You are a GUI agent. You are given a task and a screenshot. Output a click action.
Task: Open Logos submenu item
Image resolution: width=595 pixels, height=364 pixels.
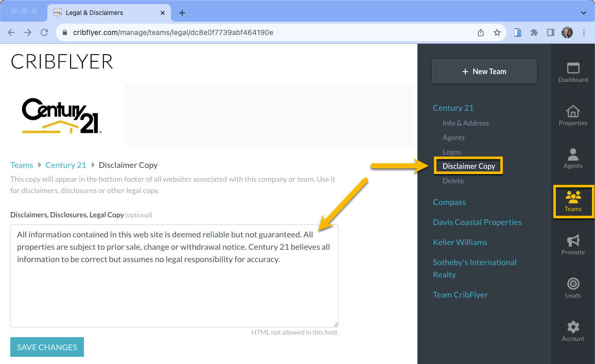point(451,152)
